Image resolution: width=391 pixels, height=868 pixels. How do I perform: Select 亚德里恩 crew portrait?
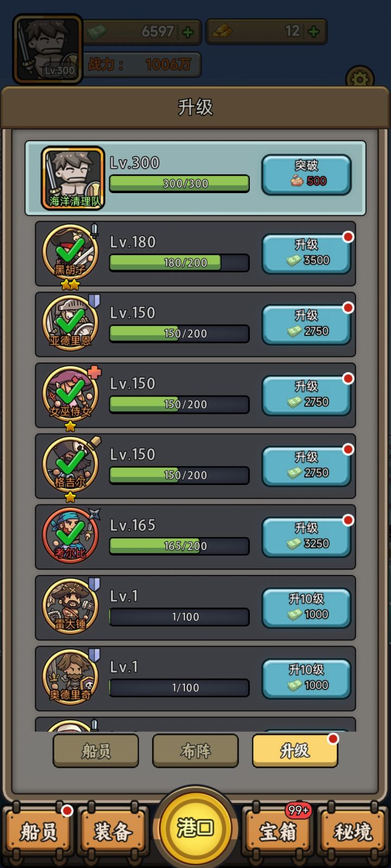click(x=71, y=323)
